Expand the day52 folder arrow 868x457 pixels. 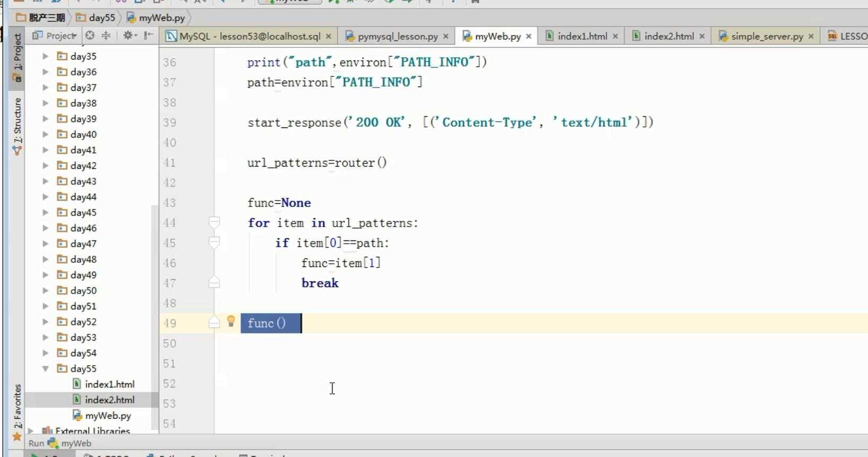[x=46, y=322]
